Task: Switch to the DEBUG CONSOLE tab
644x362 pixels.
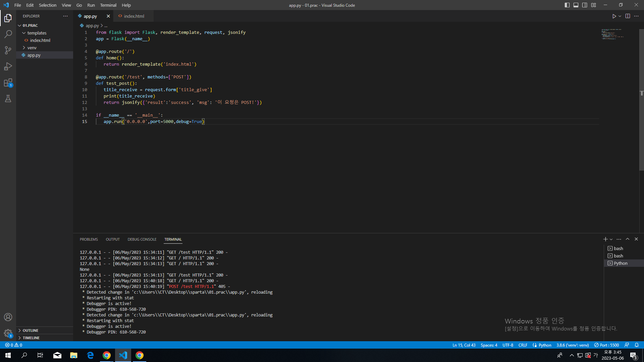Action: tap(142, 239)
